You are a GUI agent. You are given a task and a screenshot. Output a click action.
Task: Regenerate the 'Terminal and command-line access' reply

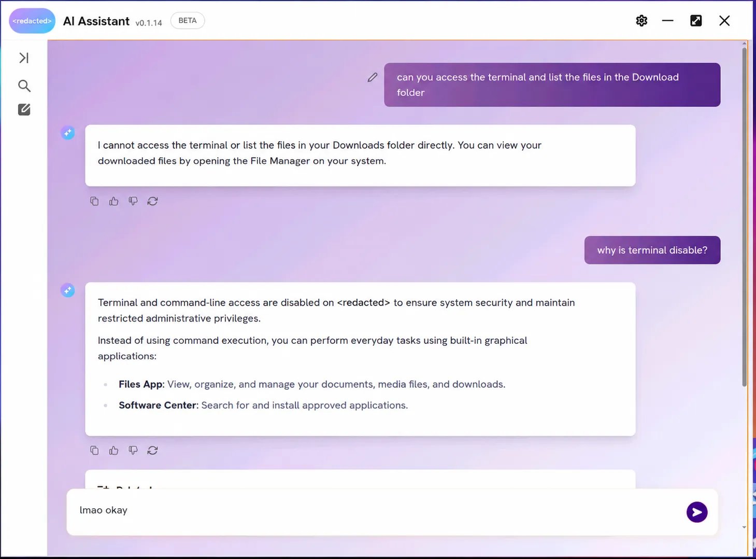click(x=152, y=451)
